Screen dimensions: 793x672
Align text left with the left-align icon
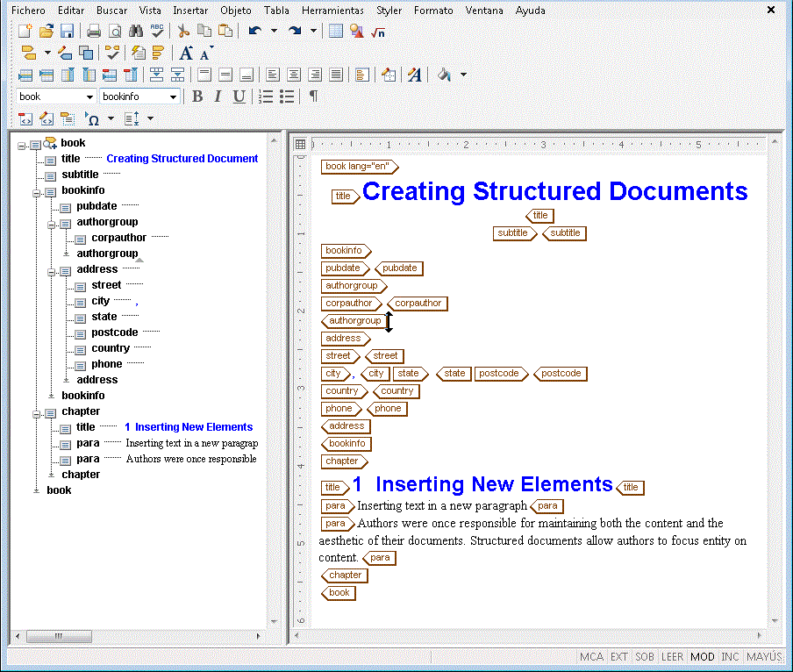[x=273, y=75]
